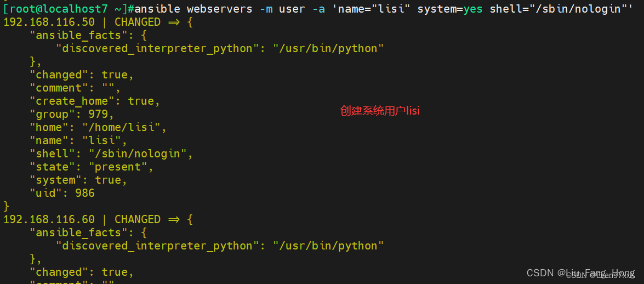Viewport: 644px width, 284px height.
Task: Click CHANGED status beside host 192.168.116.50
Action: pos(138,22)
